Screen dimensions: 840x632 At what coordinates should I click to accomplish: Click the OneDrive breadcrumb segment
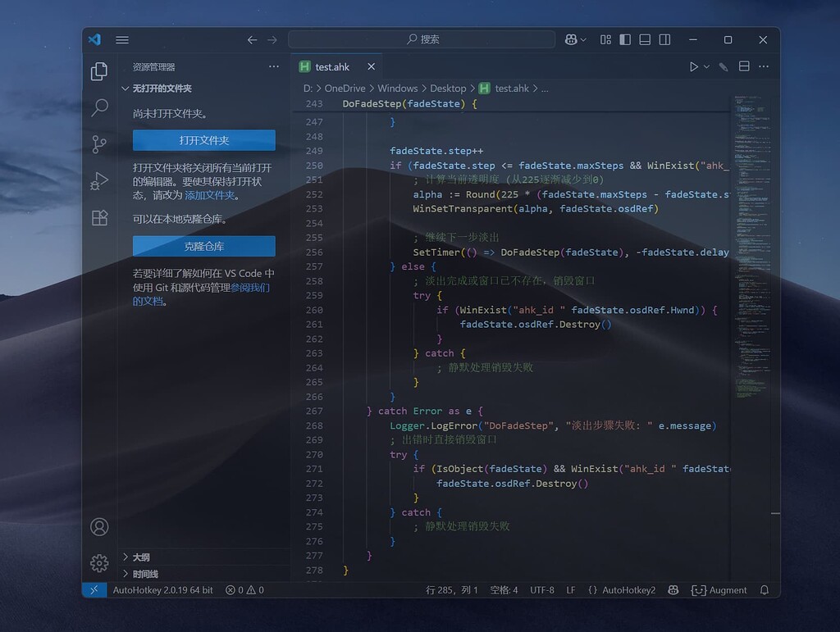click(345, 89)
